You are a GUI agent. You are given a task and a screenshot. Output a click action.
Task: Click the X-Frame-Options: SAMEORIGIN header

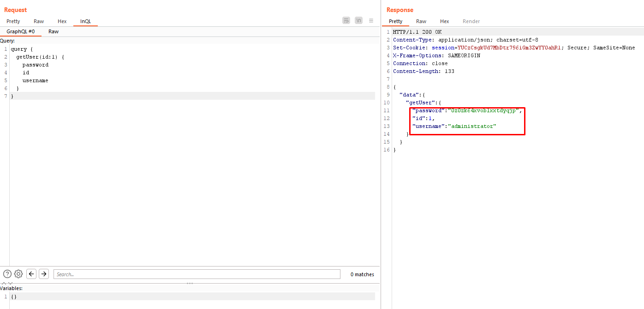coord(436,55)
